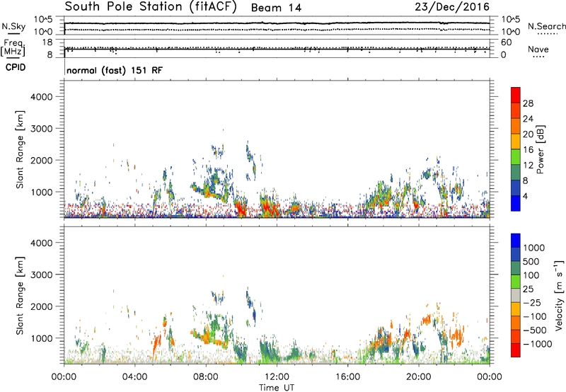566x392 pixels.
Task: Click the 'CPID' label
Action: point(16,67)
